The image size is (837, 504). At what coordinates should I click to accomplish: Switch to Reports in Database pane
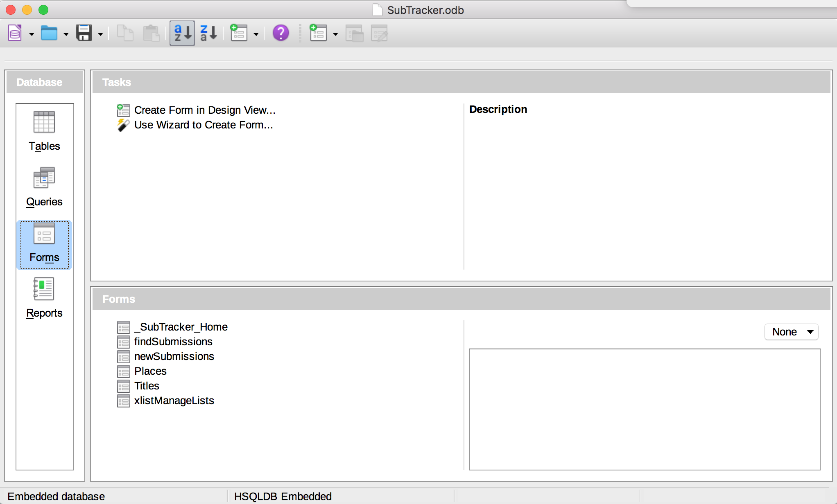click(44, 298)
